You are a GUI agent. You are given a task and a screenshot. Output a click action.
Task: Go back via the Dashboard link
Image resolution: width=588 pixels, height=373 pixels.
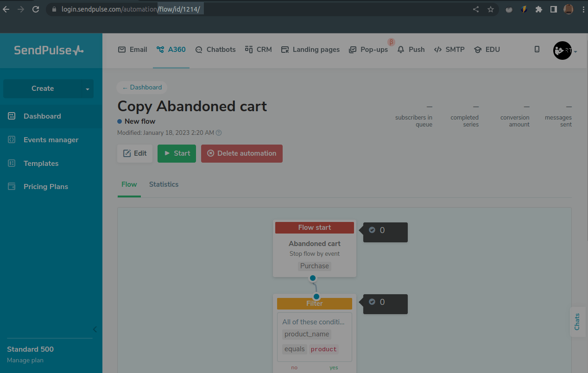(142, 88)
